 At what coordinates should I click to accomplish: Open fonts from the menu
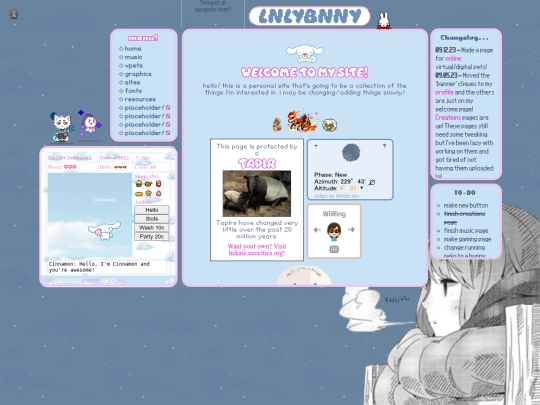tap(133, 91)
